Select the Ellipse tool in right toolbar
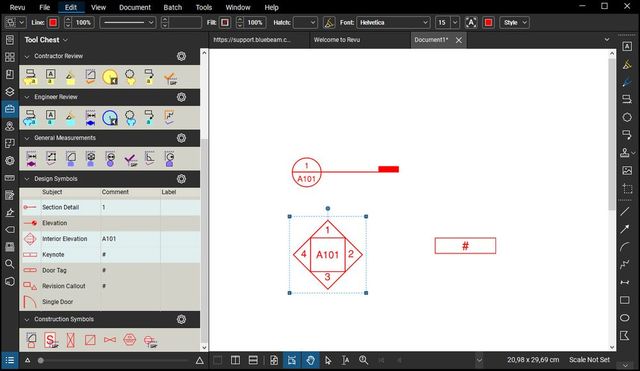Viewport: 640px width, 371px height. tap(625, 318)
